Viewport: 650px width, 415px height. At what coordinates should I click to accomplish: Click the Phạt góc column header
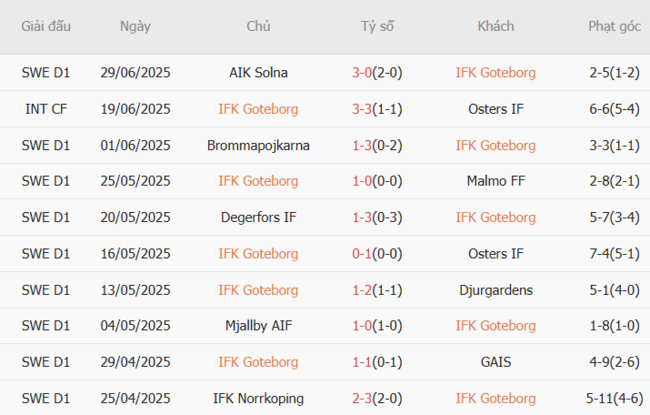point(614,26)
